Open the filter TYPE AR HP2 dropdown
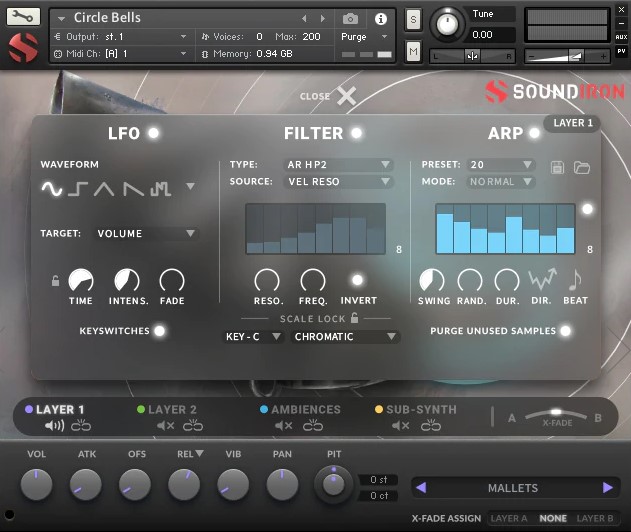Screen dimensions: 631x532 339,165
